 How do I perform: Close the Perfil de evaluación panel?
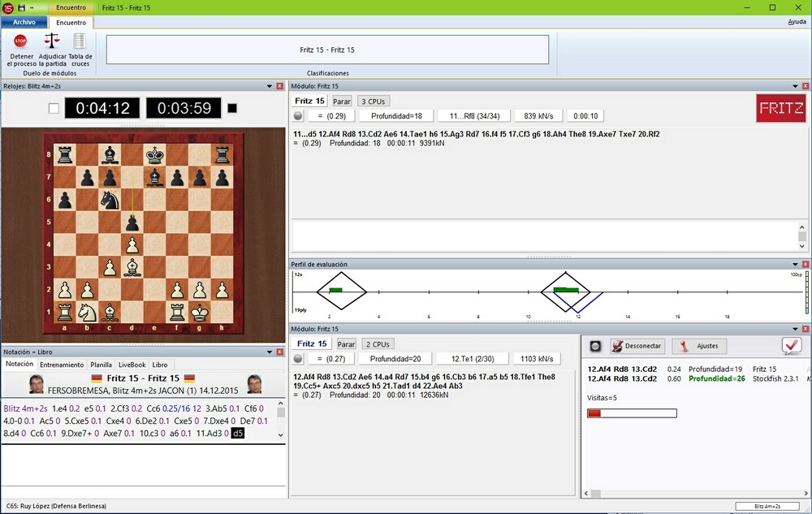(x=806, y=264)
